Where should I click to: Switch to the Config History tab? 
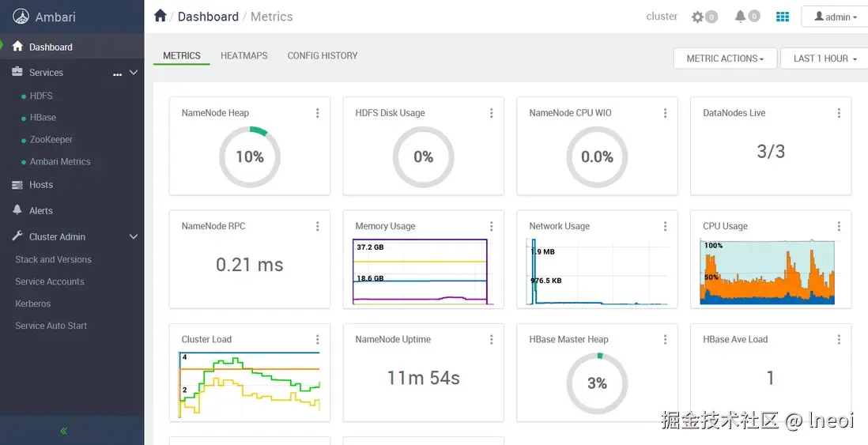[x=323, y=56]
